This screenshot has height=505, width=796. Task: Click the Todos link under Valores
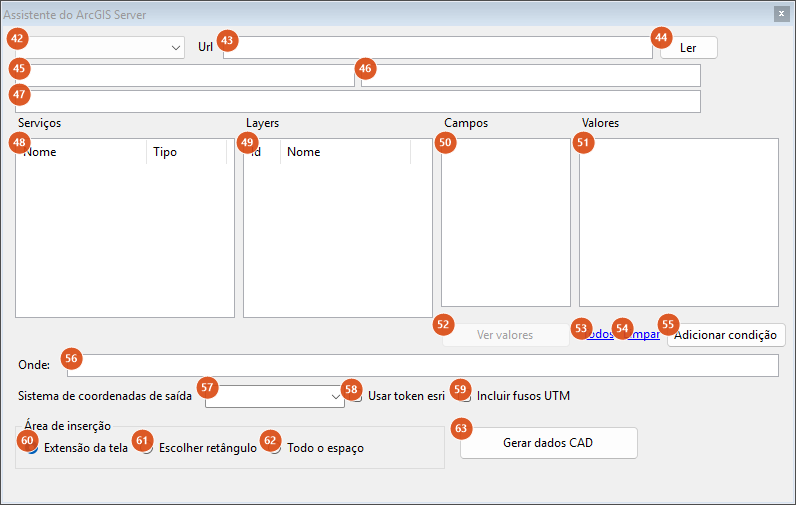coord(600,334)
